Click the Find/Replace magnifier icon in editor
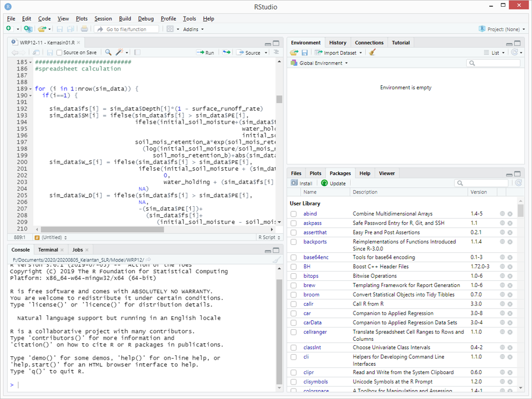 coord(108,52)
